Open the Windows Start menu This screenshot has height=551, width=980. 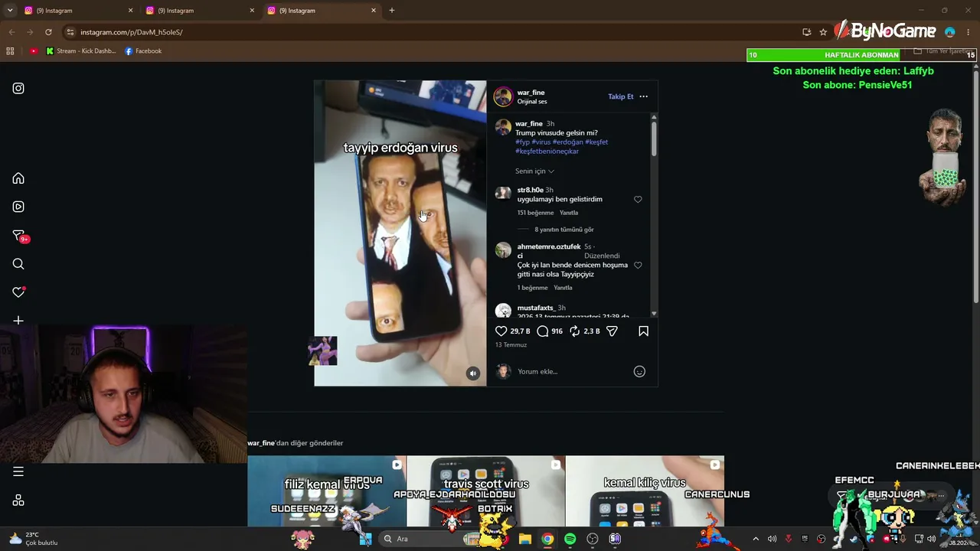[365, 539]
